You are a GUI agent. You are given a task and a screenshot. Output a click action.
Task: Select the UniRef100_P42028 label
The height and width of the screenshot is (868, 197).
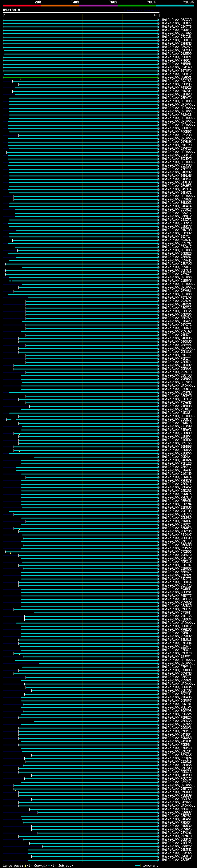pyautogui.click(x=177, y=115)
